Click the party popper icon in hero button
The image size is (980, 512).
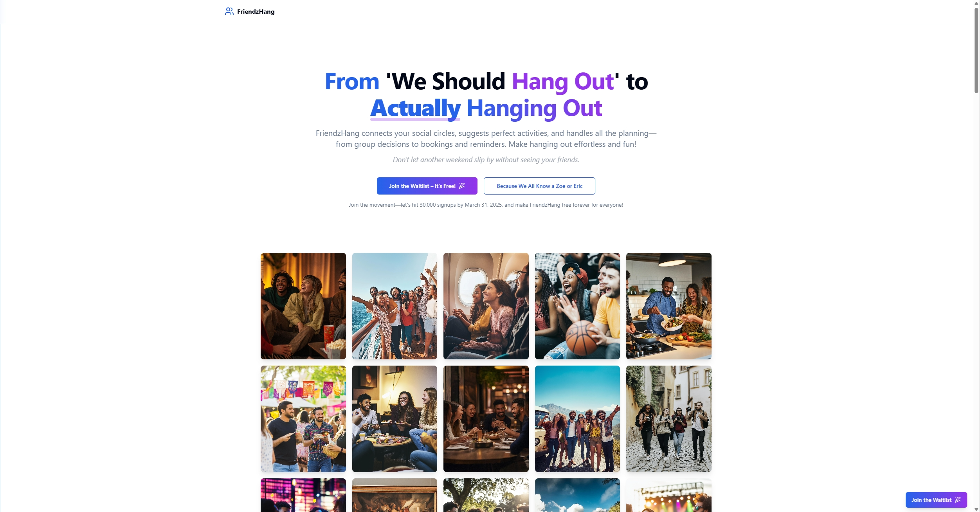point(462,186)
